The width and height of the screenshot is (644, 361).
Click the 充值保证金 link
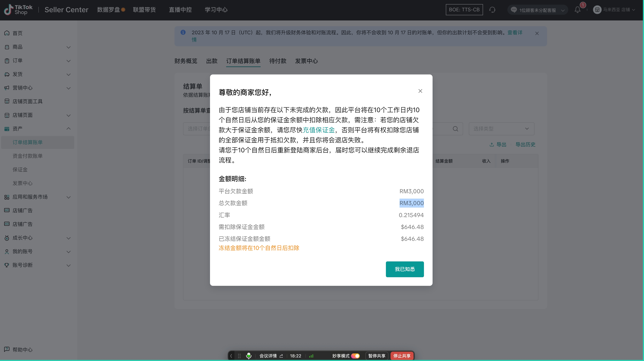pyautogui.click(x=318, y=130)
